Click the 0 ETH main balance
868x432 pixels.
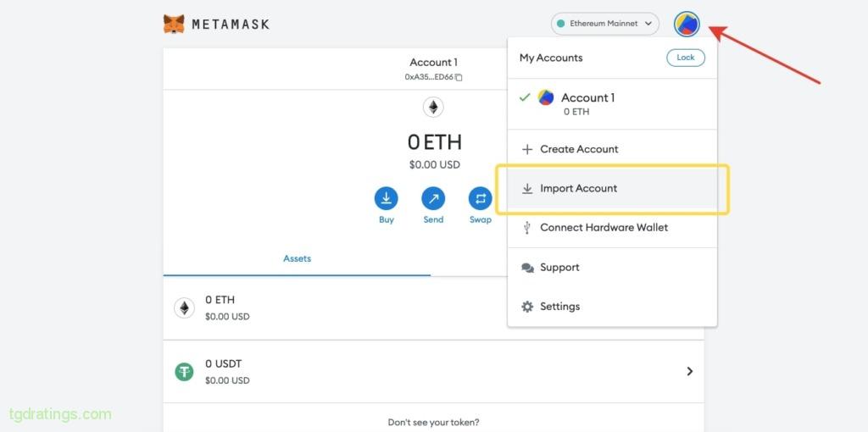point(435,142)
